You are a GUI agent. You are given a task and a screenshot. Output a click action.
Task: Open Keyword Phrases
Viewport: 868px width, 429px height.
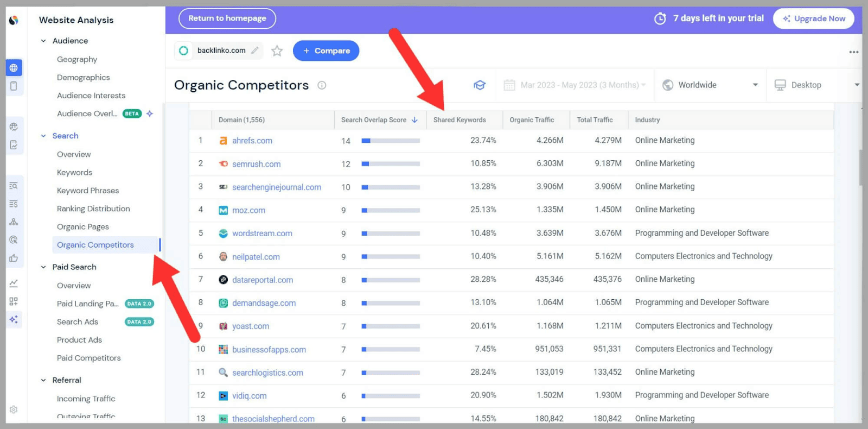88,191
